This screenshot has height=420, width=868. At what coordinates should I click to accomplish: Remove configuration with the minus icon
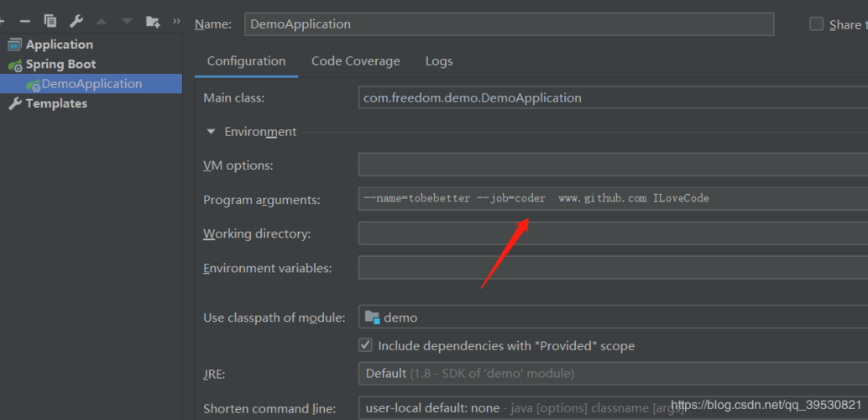click(x=25, y=22)
